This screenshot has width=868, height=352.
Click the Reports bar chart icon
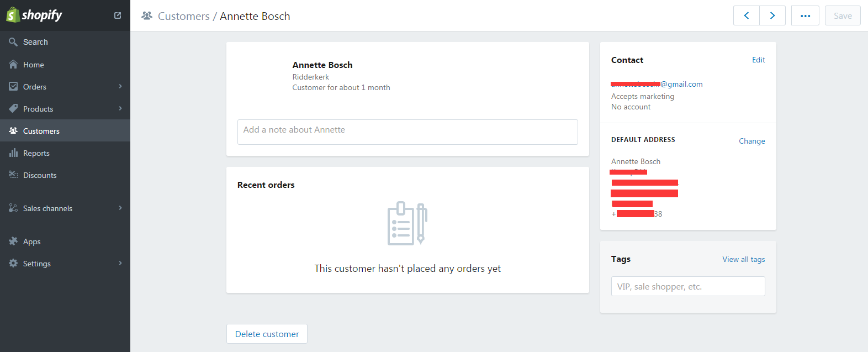click(x=13, y=153)
